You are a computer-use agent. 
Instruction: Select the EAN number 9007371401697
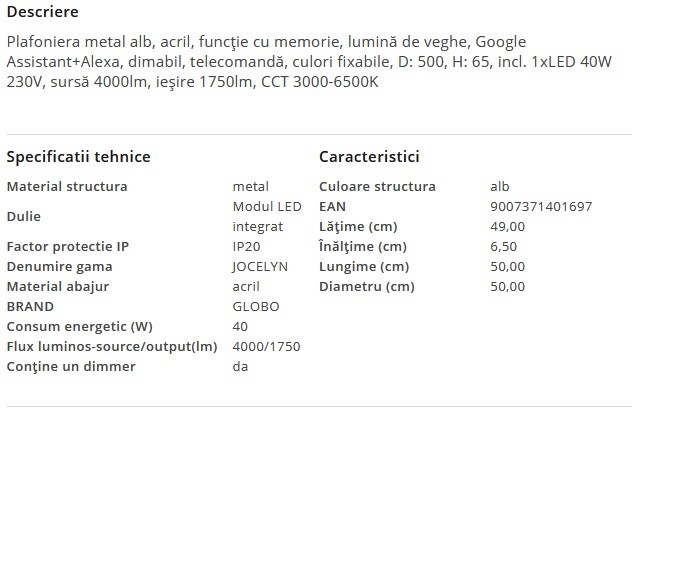(541, 206)
